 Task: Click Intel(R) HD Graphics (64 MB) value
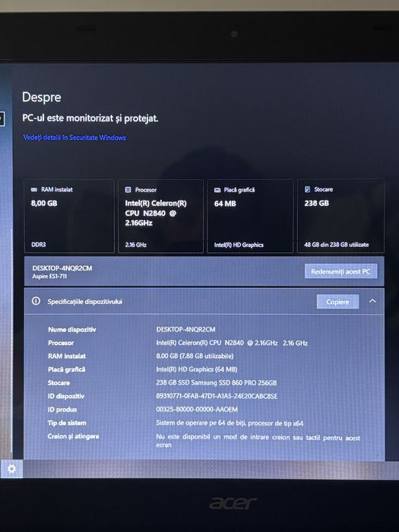[x=196, y=369]
